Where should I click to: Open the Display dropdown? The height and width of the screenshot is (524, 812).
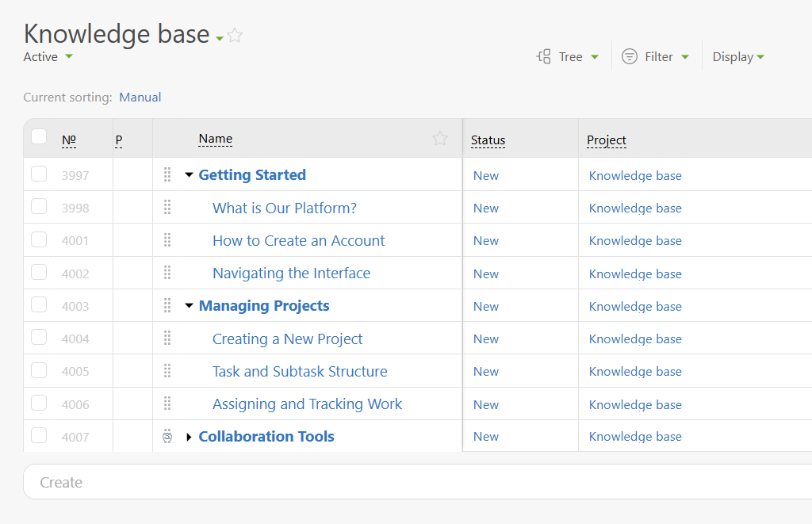point(738,56)
